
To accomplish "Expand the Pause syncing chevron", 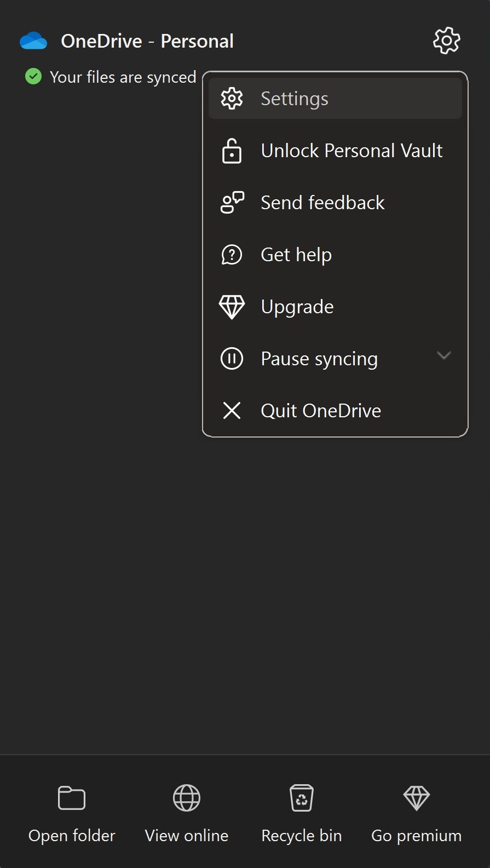I will (x=444, y=356).
